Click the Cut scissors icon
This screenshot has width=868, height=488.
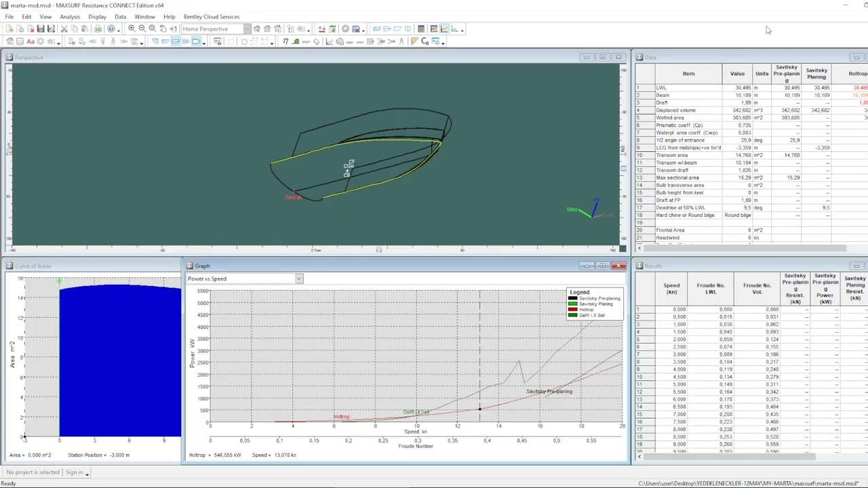click(64, 29)
